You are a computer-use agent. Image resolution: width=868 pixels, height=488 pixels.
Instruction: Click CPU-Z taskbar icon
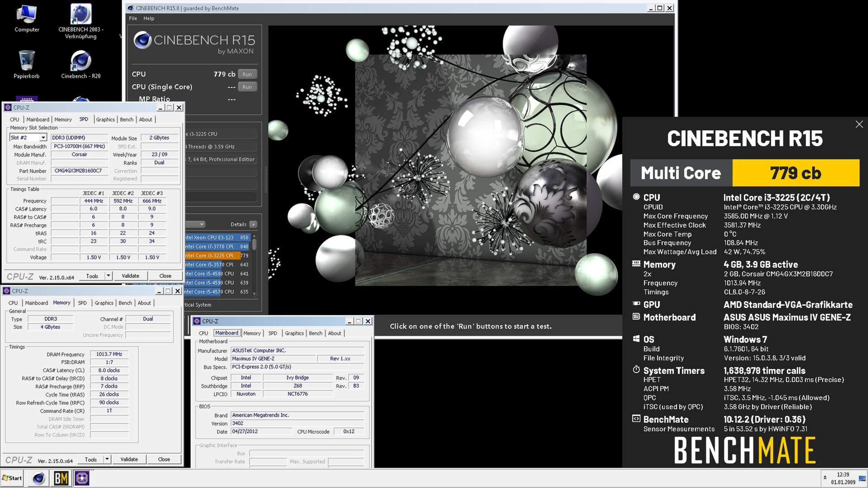[82, 478]
